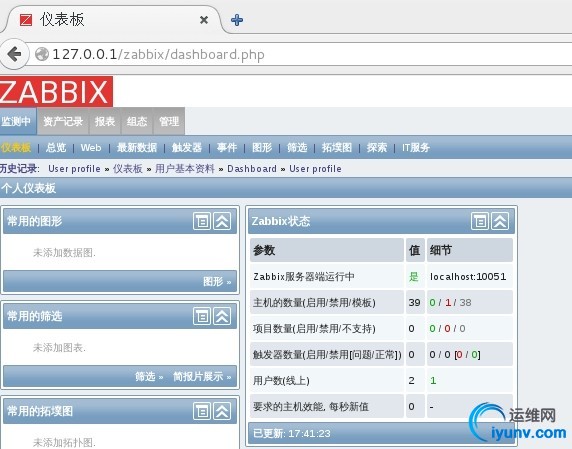This screenshot has height=449, width=572.
Task: Collapse the 常用的拓扑图 widget
Action: point(222,411)
